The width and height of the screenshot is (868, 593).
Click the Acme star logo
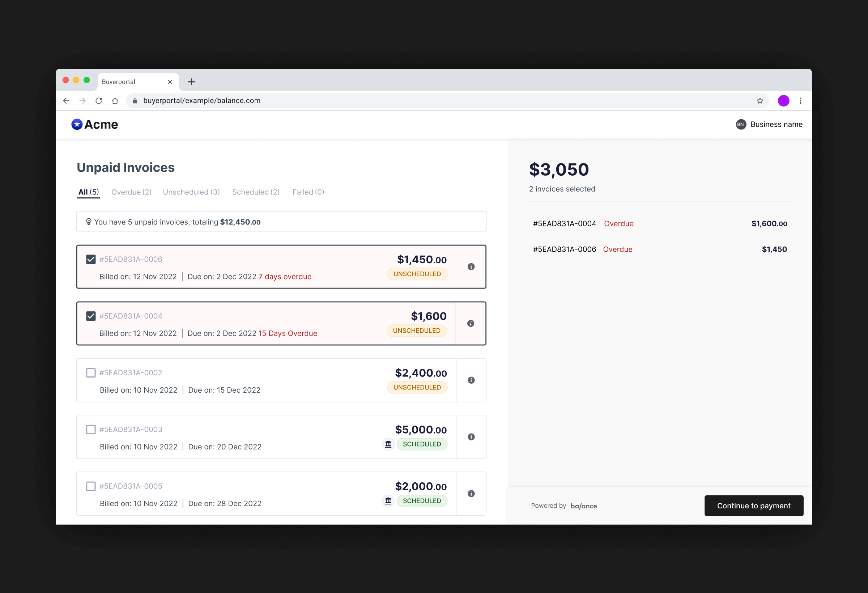pos(77,124)
